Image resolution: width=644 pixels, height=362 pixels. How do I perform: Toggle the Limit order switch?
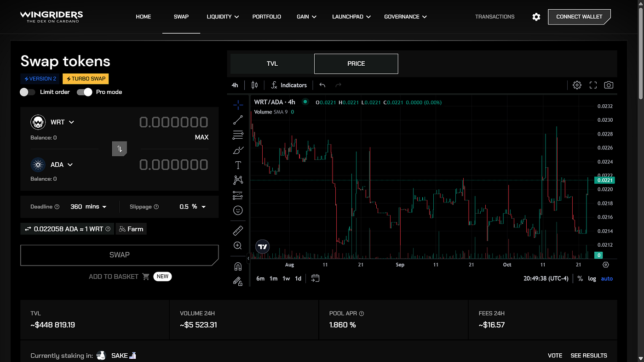[x=28, y=92]
